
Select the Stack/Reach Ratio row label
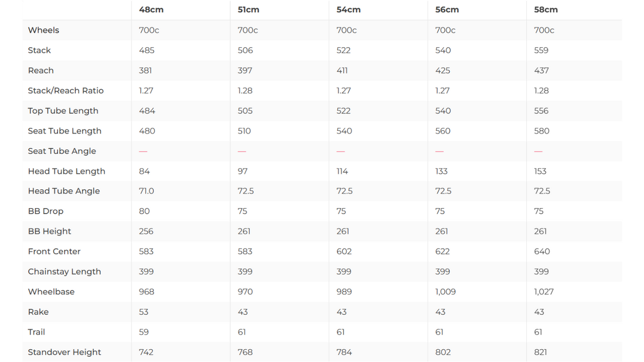pos(66,91)
